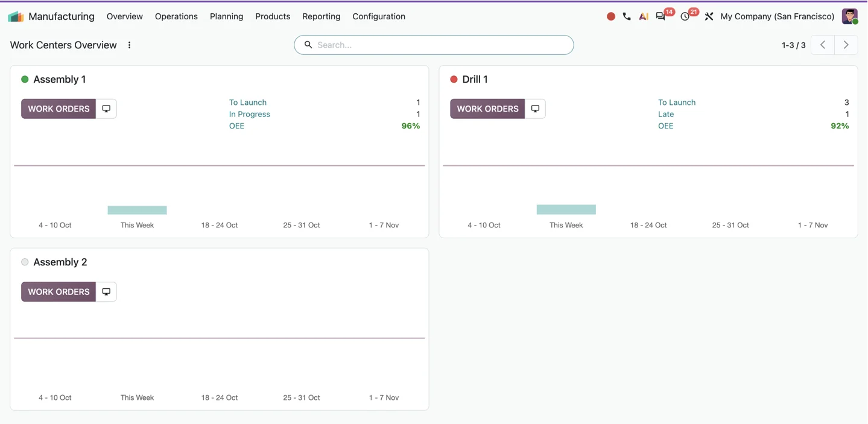The height and width of the screenshot is (424, 868).
Task: Click the Search input field
Action: [434, 45]
